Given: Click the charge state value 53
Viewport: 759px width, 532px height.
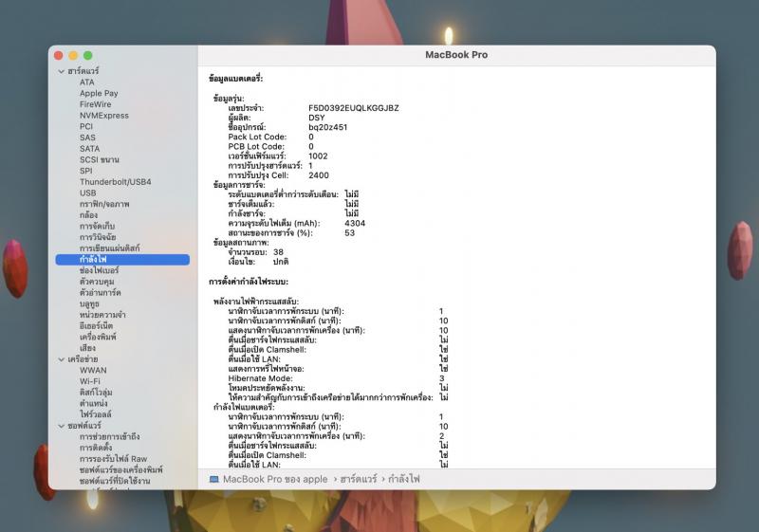Looking at the screenshot, I should pos(349,233).
